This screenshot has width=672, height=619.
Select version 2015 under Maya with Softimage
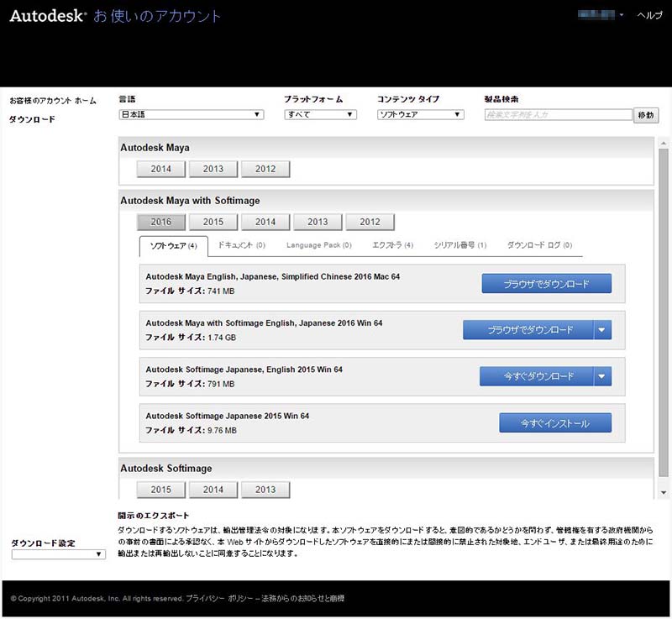[213, 222]
